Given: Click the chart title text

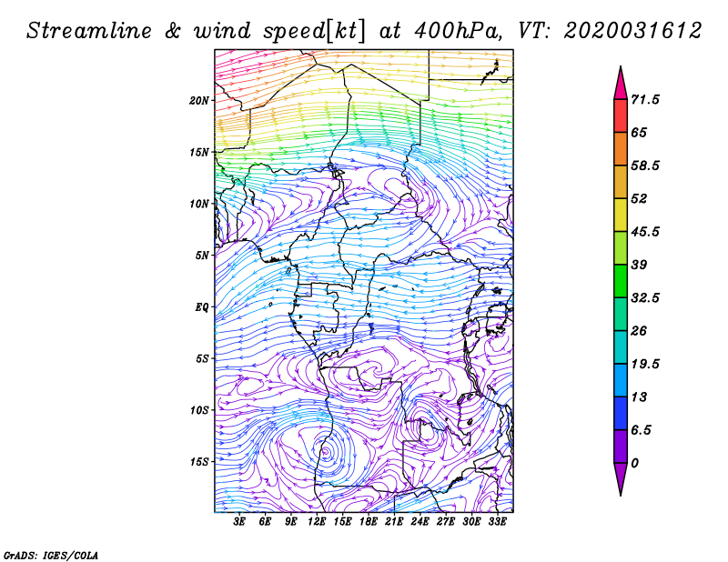Looking at the screenshot, I should click(x=364, y=30).
